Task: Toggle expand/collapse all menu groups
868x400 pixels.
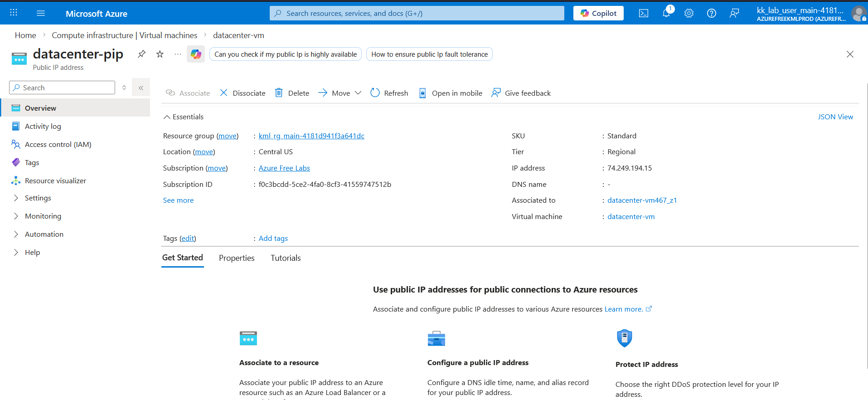Action: pyautogui.click(x=124, y=88)
